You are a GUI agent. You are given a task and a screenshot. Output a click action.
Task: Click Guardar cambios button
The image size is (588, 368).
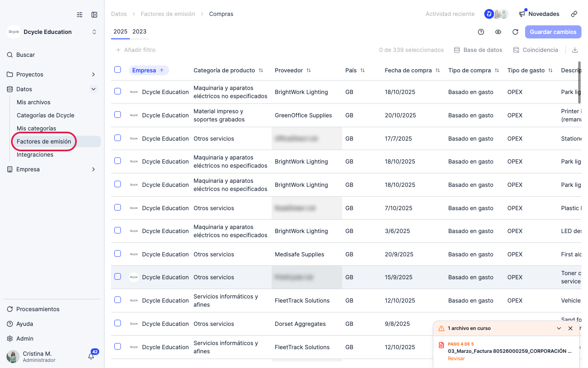553,32
